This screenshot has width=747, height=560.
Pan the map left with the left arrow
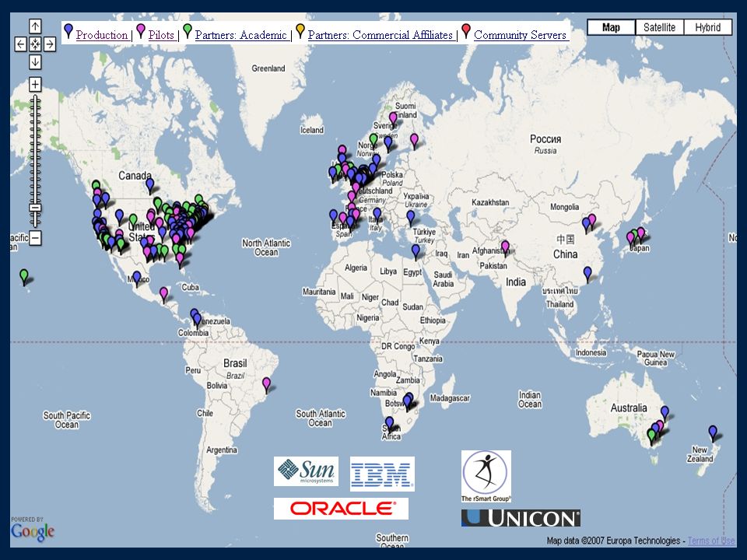20,44
